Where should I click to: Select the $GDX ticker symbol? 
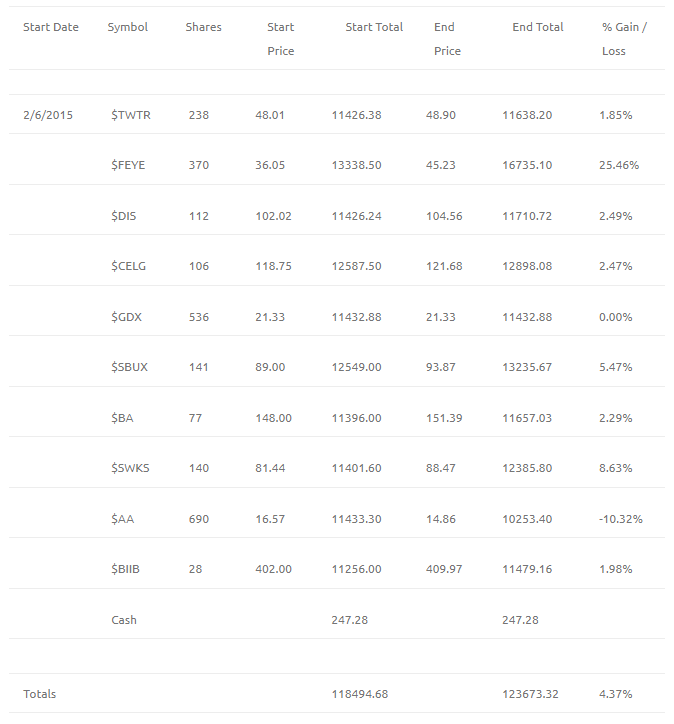click(x=126, y=317)
